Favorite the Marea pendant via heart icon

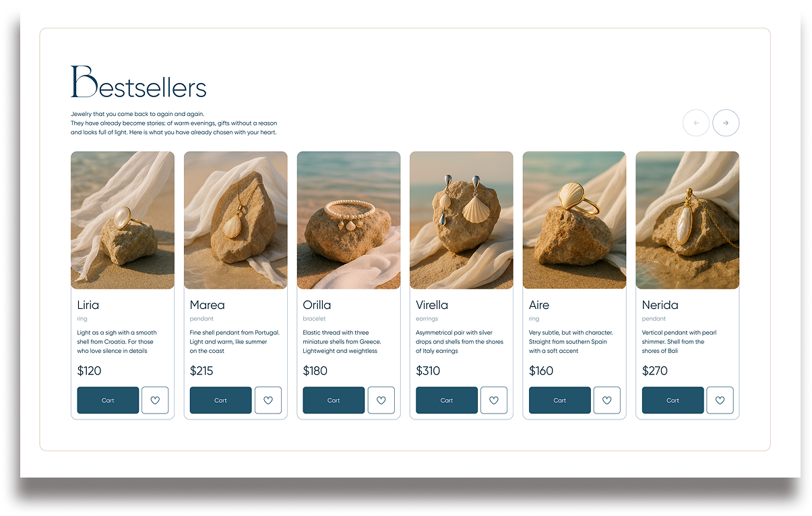point(268,400)
